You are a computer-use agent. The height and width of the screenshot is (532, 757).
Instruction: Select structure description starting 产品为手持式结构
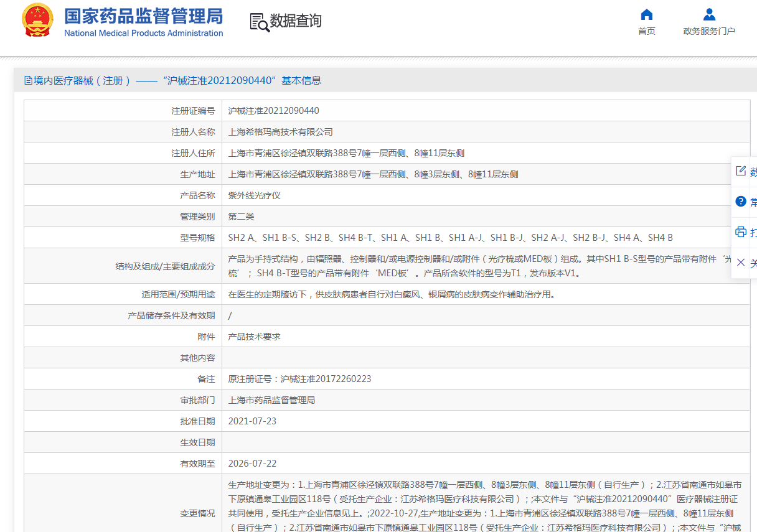point(479,266)
